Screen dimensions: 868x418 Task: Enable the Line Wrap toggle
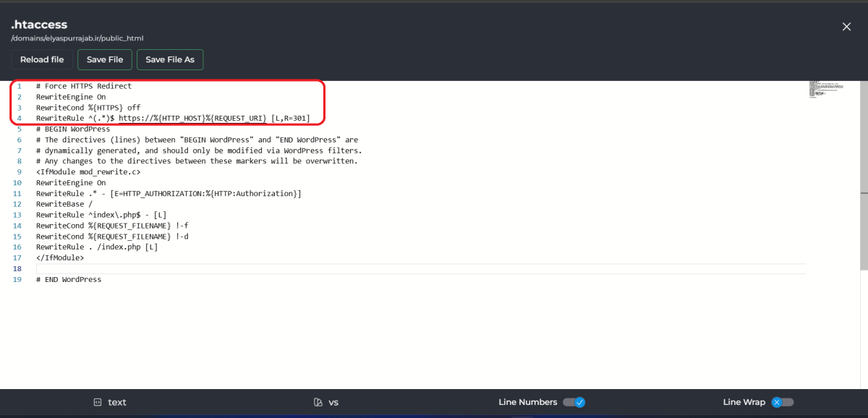click(782, 402)
